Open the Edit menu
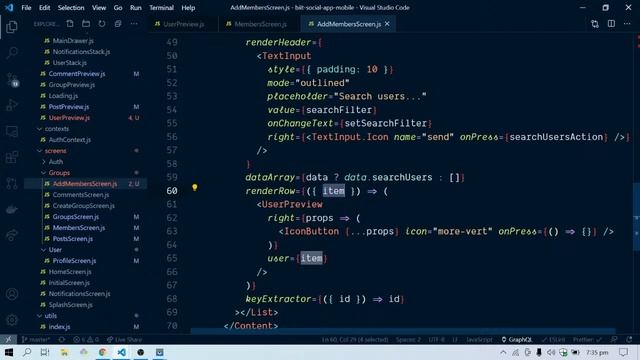640x360 pixels. click(44, 8)
